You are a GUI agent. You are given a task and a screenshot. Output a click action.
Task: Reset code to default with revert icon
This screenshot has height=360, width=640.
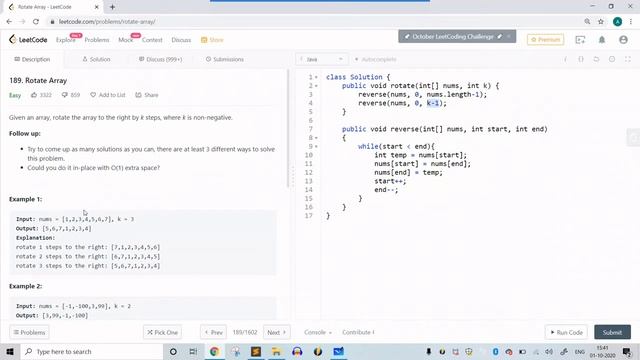click(596, 59)
